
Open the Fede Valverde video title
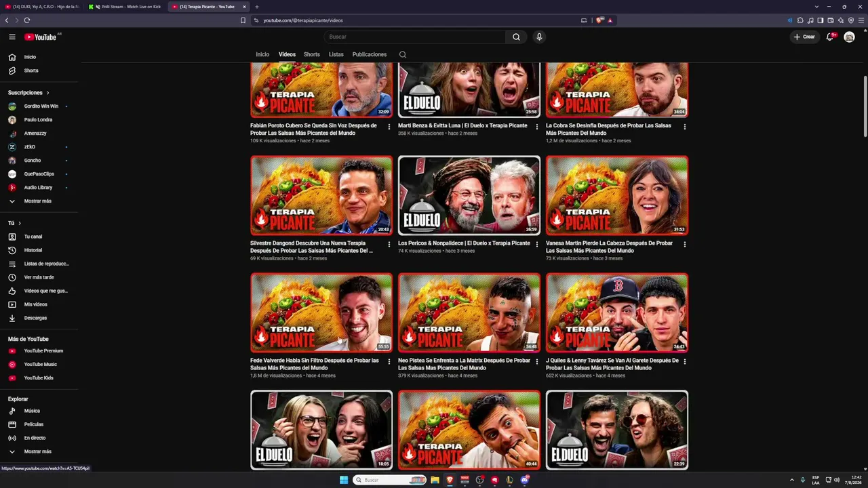315,364
